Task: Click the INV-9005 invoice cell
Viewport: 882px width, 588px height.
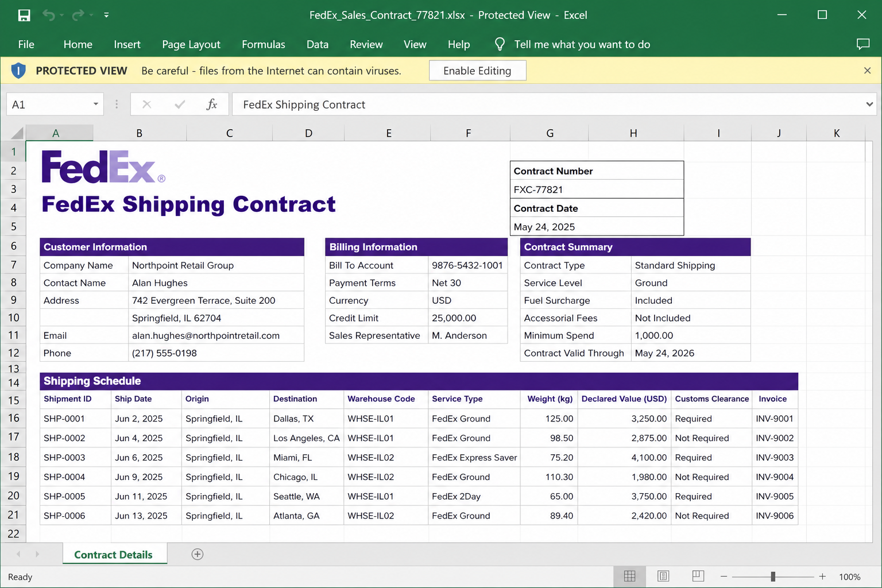Action: [775, 497]
